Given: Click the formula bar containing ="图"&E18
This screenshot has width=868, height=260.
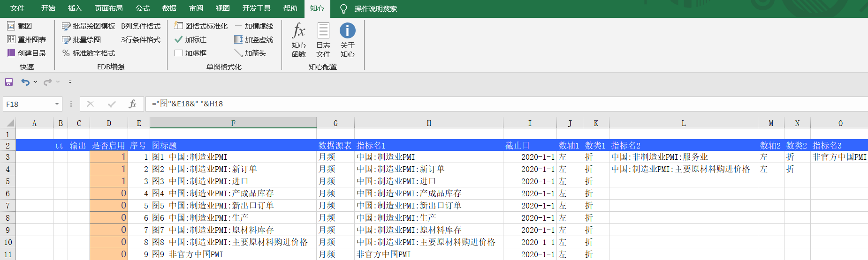Looking at the screenshot, I should (507, 104).
